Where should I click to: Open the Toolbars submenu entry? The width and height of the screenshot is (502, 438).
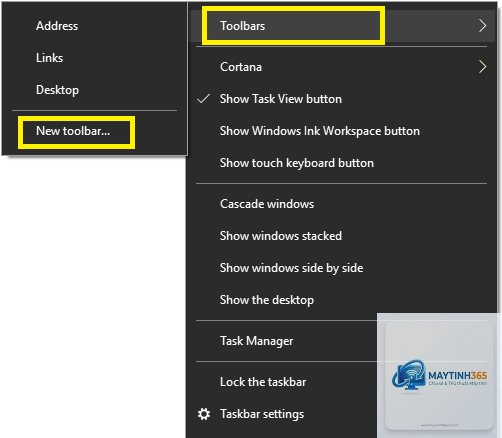pyautogui.click(x=343, y=26)
